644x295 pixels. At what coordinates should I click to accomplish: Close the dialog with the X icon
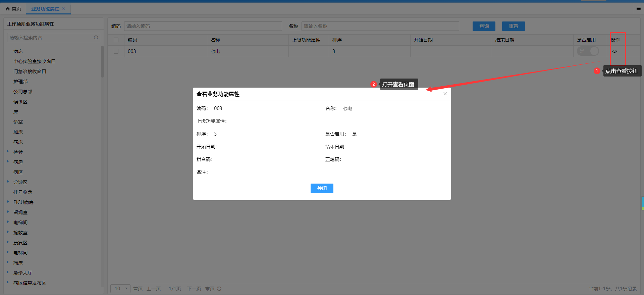(445, 94)
